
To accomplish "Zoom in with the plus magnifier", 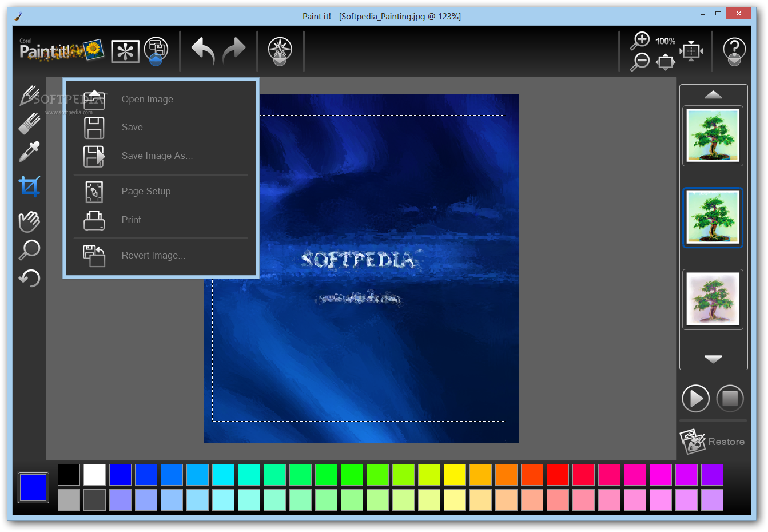I will click(640, 41).
